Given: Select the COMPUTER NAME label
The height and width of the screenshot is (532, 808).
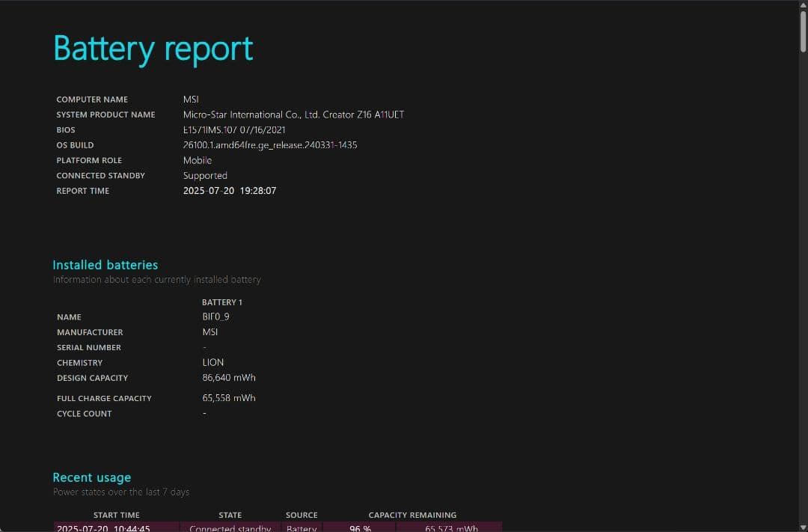Looking at the screenshot, I should coord(92,100).
